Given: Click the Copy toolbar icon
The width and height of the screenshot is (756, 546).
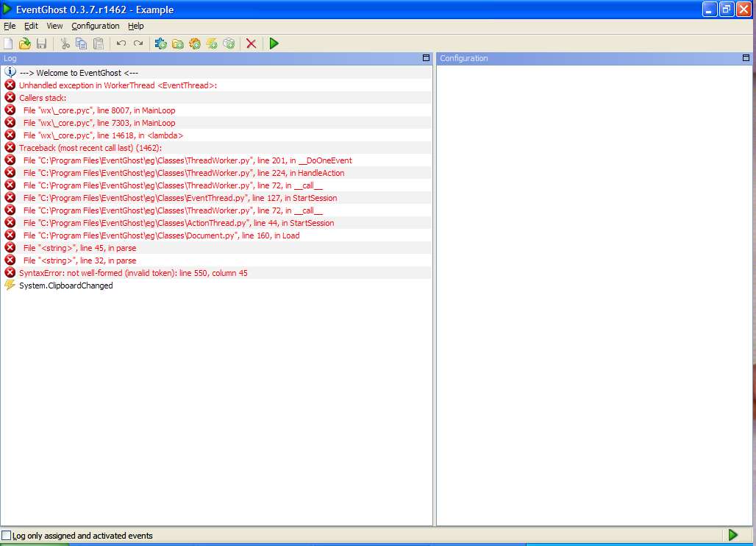Looking at the screenshot, I should (82, 43).
